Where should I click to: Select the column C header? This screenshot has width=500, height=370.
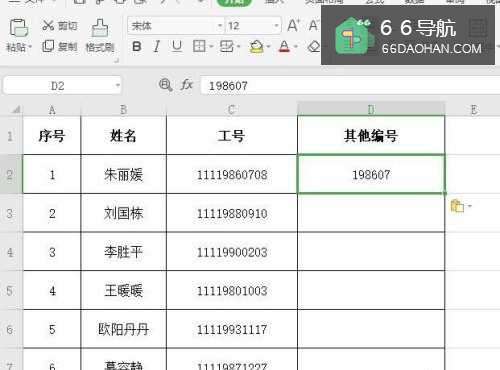(232, 109)
